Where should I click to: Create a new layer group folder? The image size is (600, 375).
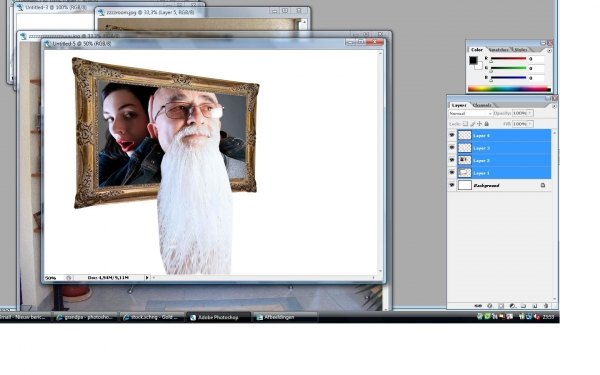coord(523,306)
